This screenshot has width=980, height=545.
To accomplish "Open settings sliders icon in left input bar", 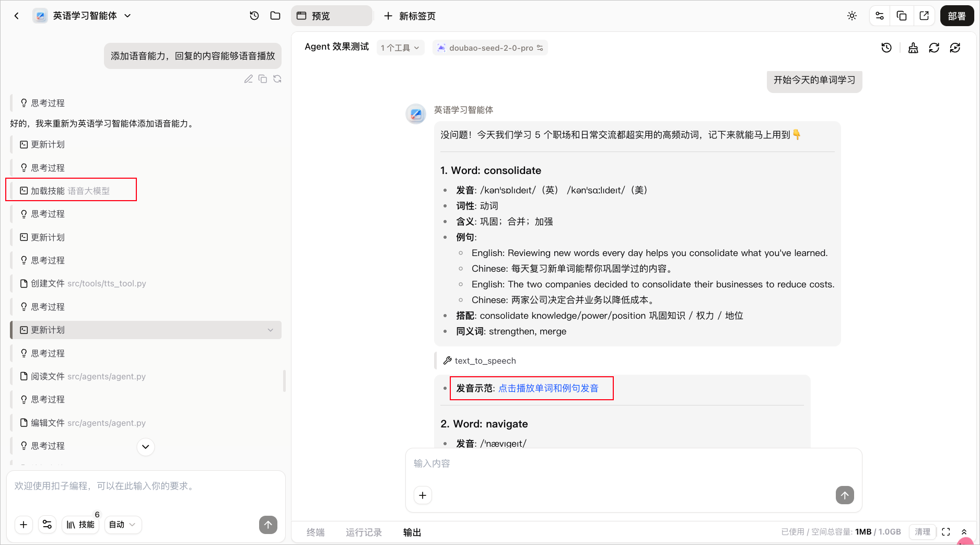I will 47,525.
